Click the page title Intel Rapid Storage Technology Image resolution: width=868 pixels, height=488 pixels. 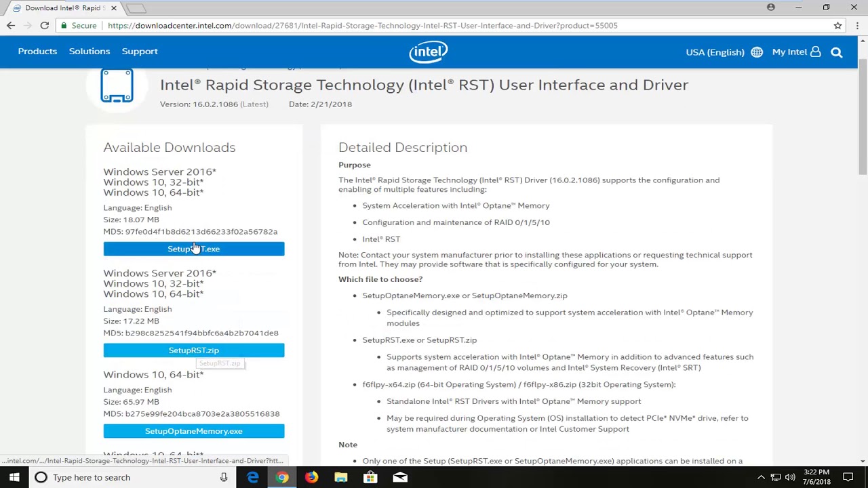point(424,85)
